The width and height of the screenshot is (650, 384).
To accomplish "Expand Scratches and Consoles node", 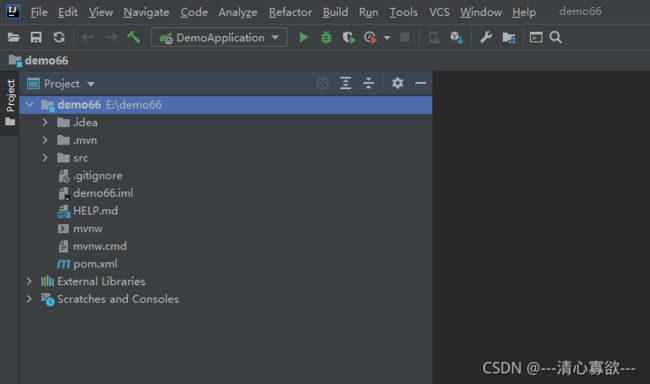I will click(x=29, y=299).
